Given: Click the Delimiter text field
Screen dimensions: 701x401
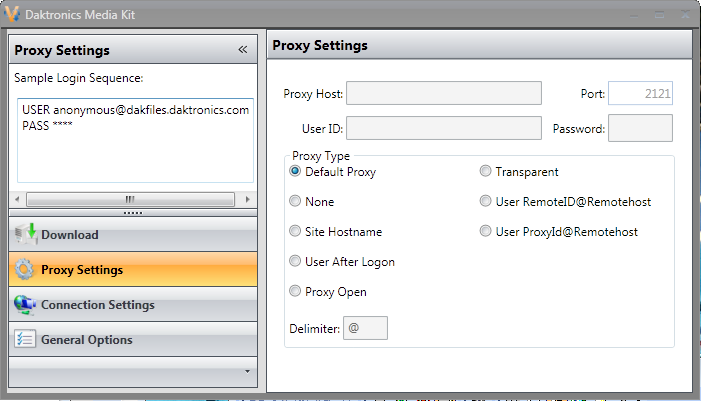Looking at the screenshot, I should pos(365,328).
